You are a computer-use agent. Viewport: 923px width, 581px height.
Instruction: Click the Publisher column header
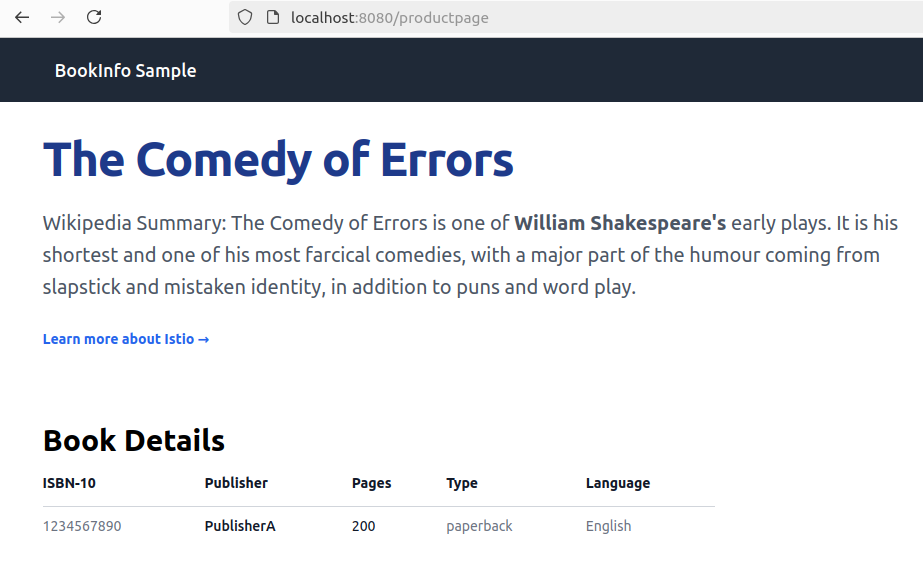236,483
